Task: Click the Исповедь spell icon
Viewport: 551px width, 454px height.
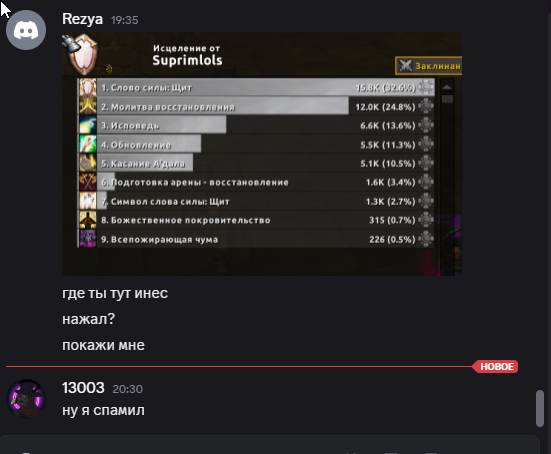Action: point(88,125)
